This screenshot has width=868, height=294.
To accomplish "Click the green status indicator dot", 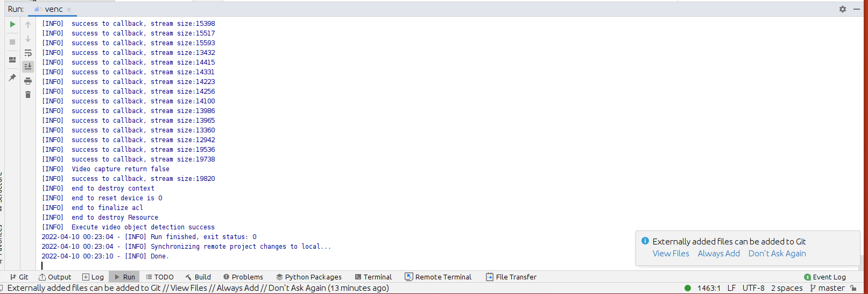I will pyautogui.click(x=688, y=288).
